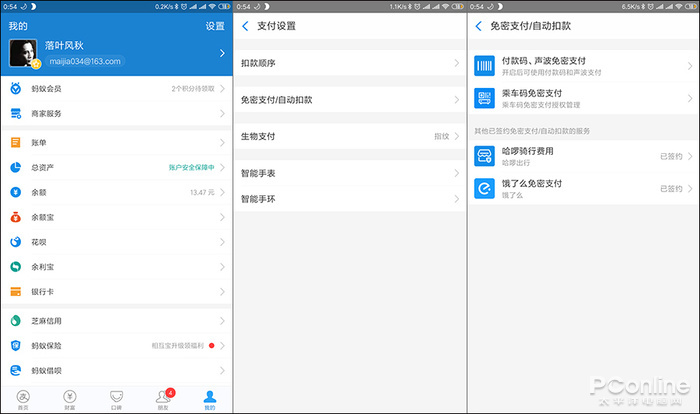The width and height of the screenshot is (700, 414).
Task: Open chevron on 智能手表 row
Action: 456,173
